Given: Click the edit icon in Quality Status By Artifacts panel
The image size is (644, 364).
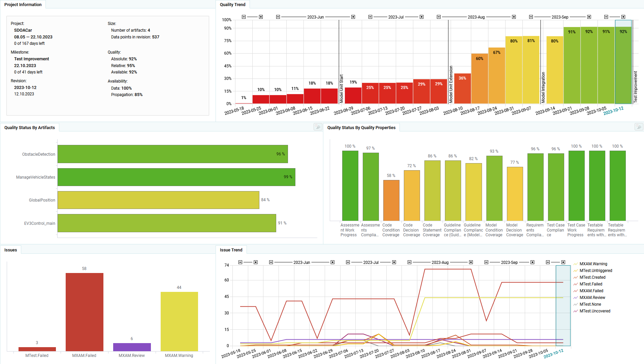Looking at the screenshot, I should pos(317,127).
